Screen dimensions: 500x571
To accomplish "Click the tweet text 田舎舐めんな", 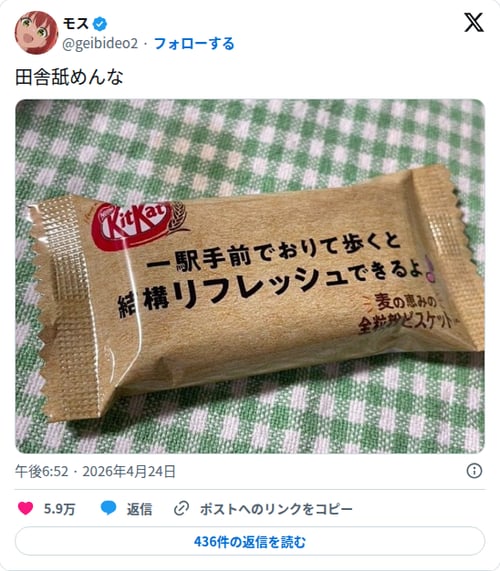I will point(69,77).
